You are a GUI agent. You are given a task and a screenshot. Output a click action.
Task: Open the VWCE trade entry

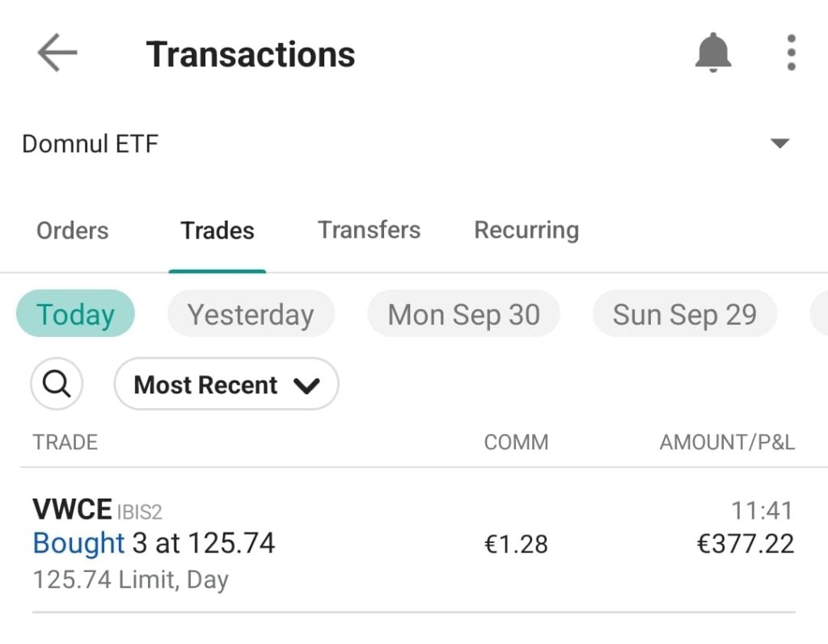point(154,543)
